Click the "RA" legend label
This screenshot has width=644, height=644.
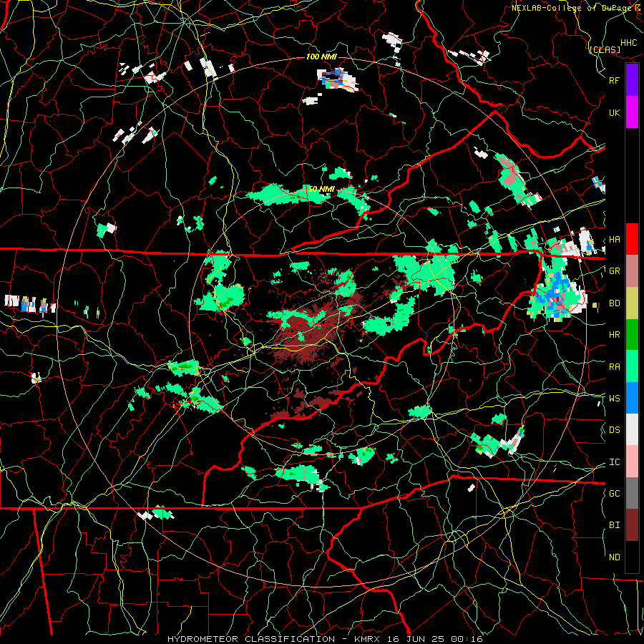(614, 367)
